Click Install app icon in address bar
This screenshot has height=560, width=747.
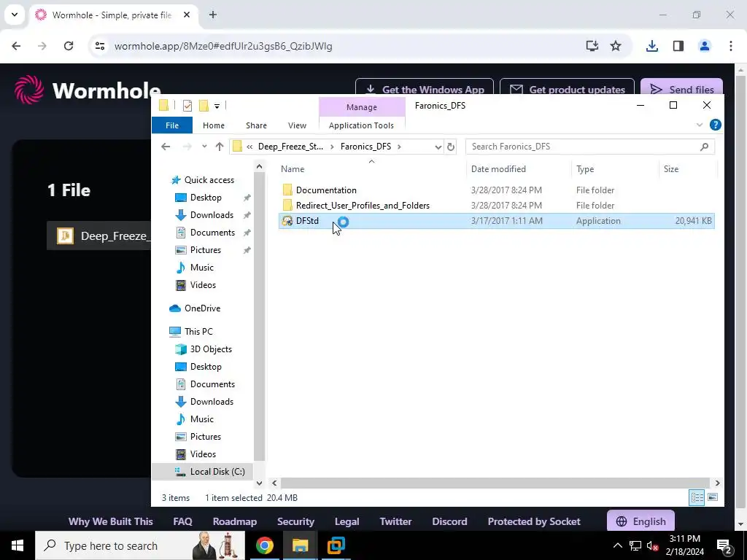pos(592,46)
